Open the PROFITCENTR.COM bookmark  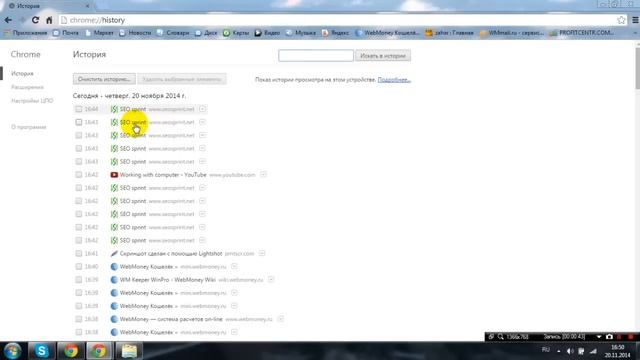point(582,33)
